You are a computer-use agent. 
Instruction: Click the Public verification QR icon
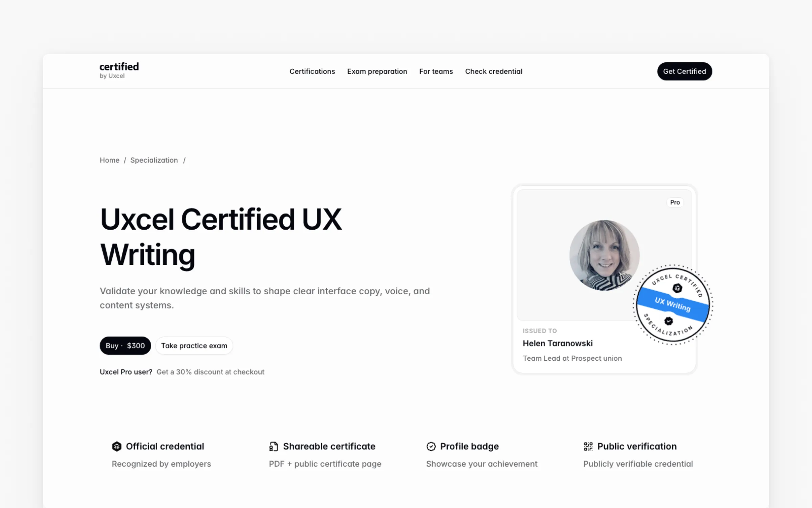pyautogui.click(x=588, y=446)
